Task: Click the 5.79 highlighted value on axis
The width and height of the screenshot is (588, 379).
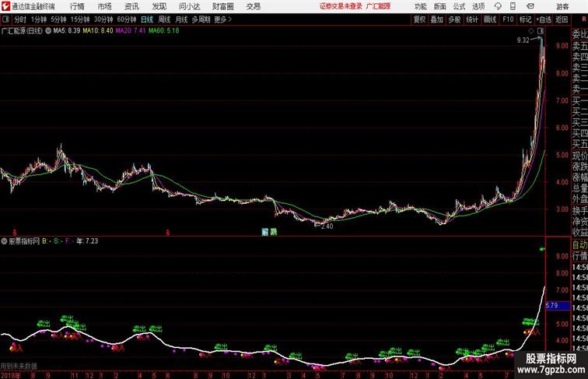Action: tap(558, 306)
